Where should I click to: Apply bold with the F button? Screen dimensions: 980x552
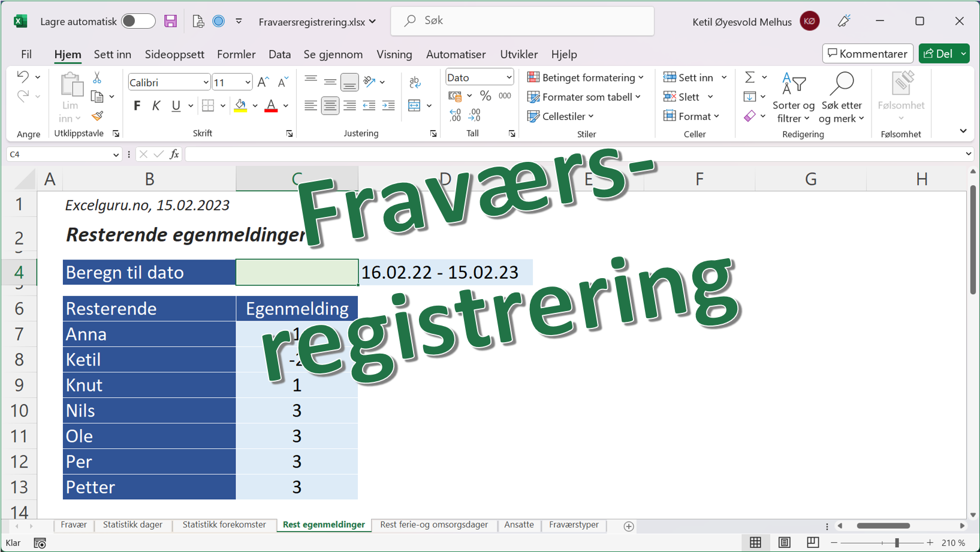coord(137,105)
